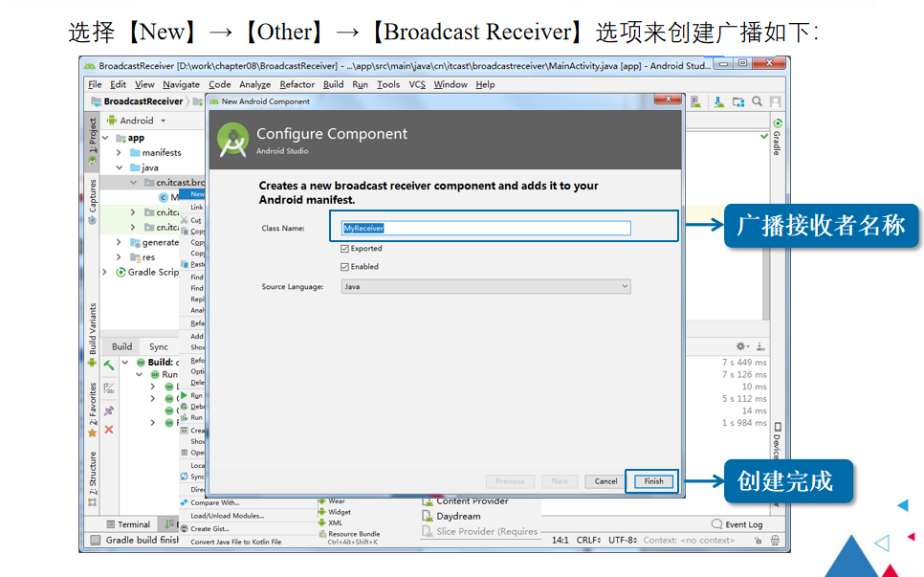The width and height of the screenshot is (924, 577).
Task: Open the Z: Structure side tab
Action: tap(93, 478)
